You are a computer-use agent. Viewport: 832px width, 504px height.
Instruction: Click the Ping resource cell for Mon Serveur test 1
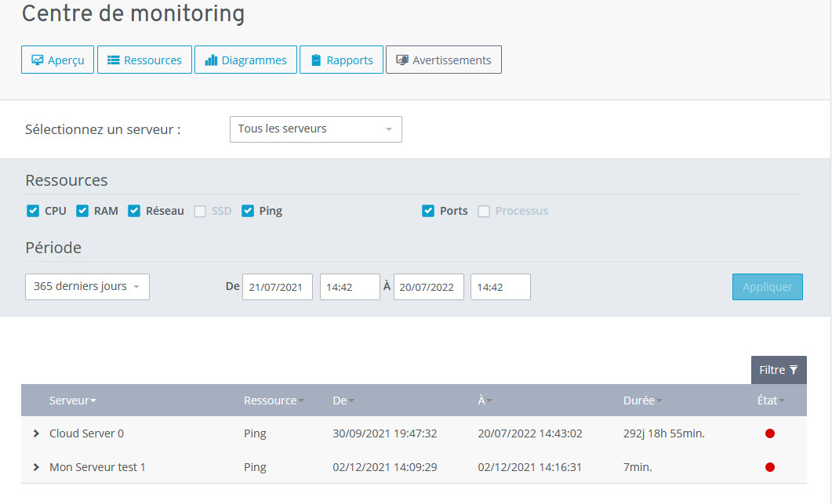(255, 467)
